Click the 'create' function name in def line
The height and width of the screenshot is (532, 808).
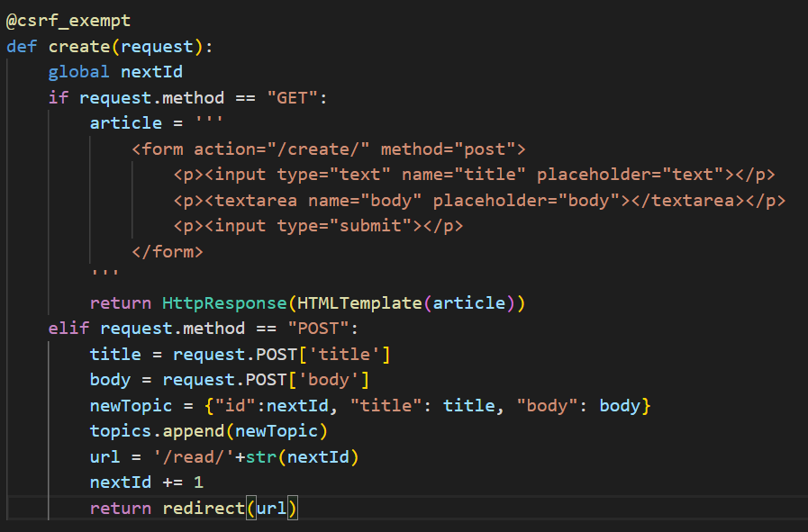click(79, 47)
